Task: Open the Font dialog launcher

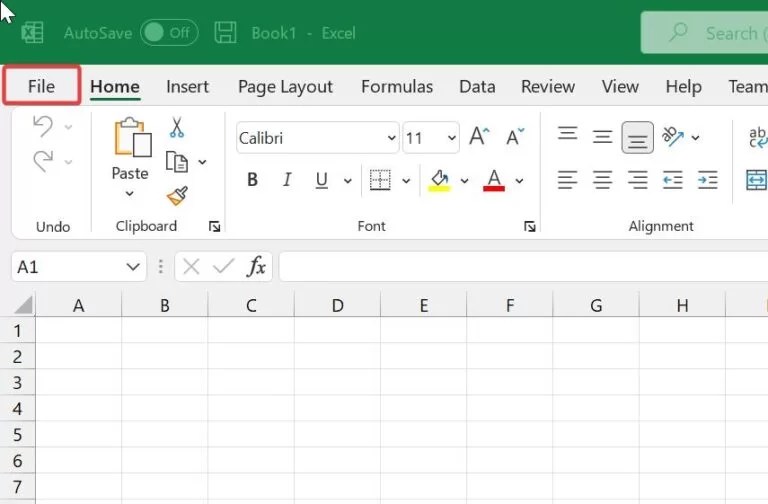Action: point(529,226)
